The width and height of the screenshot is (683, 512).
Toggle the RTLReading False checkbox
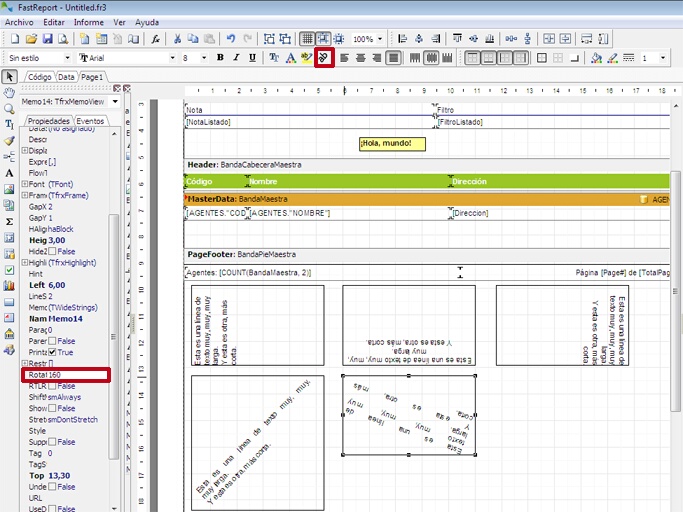[x=52, y=386]
